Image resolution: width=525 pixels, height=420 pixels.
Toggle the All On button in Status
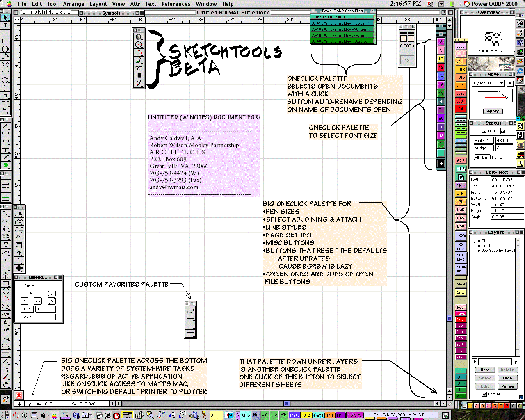point(482,157)
